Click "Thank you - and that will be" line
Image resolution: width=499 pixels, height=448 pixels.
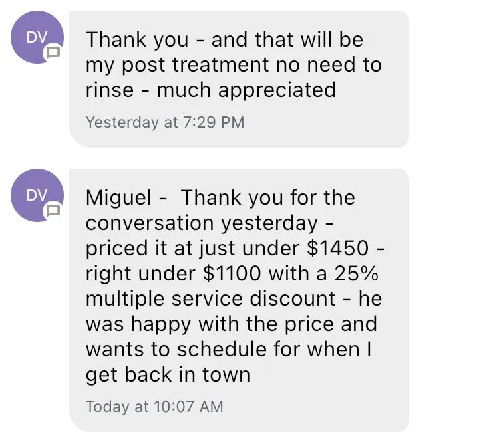tap(224, 40)
